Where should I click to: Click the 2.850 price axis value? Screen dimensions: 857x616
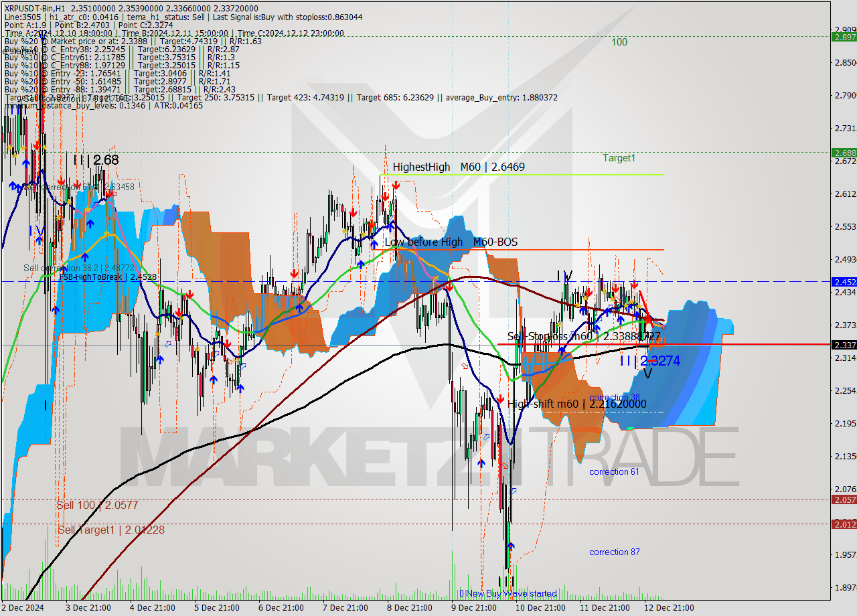click(845, 63)
